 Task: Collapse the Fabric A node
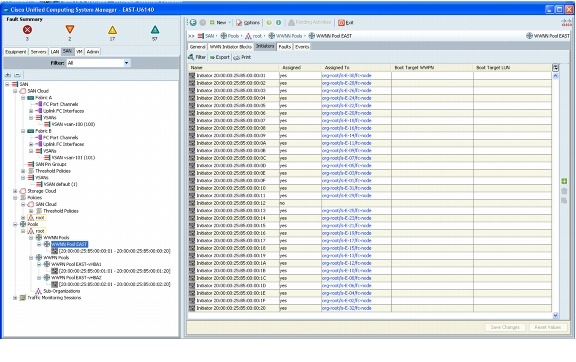pyautogui.click(x=23, y=98)
